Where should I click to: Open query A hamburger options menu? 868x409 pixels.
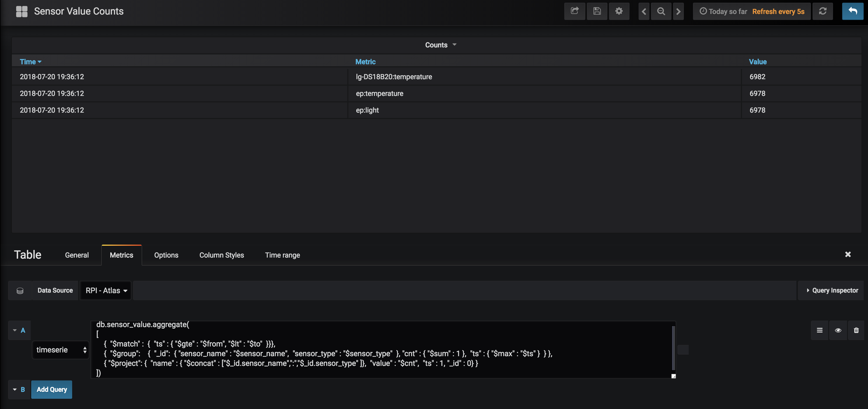coord(820,330)
